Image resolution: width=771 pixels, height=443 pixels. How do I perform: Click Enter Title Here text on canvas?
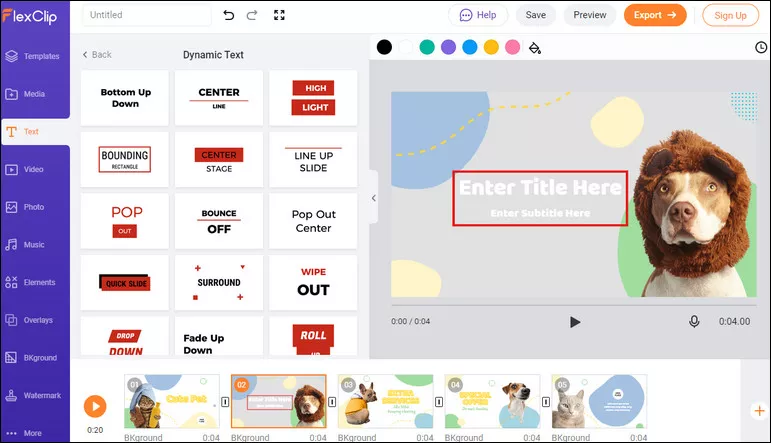[540, 188]
